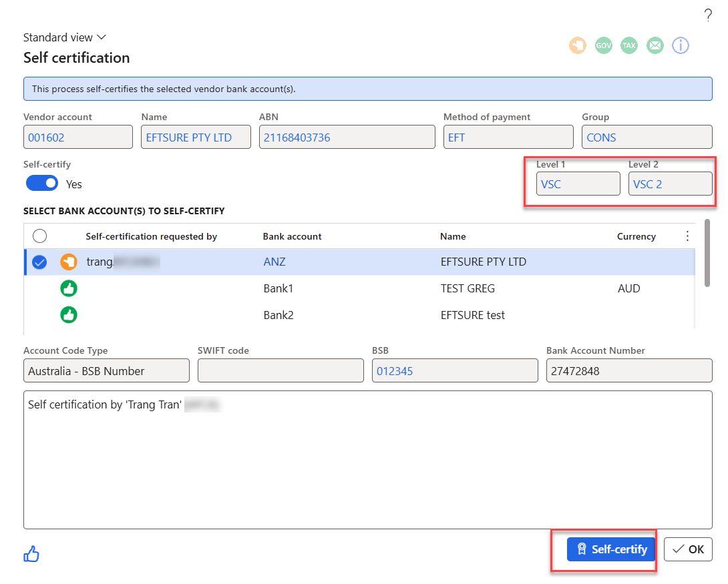Click the Self-certify button
728x584 pixels.
pos(611,549)
